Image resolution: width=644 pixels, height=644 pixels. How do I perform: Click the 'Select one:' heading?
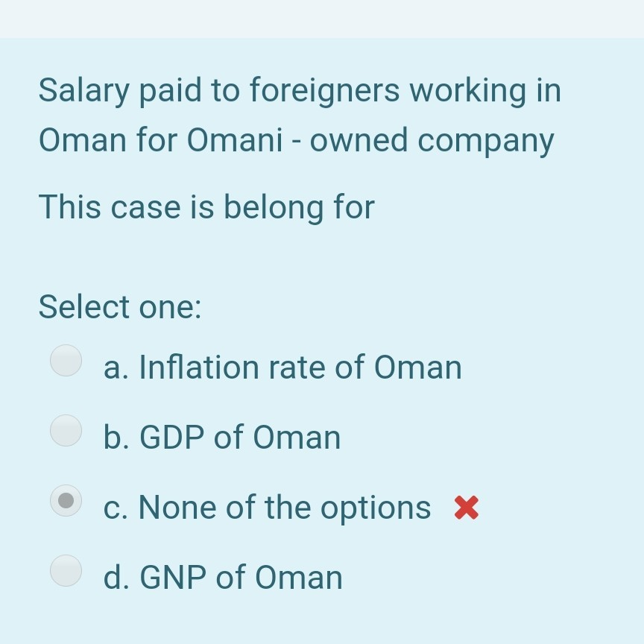(x=119, y=306)
